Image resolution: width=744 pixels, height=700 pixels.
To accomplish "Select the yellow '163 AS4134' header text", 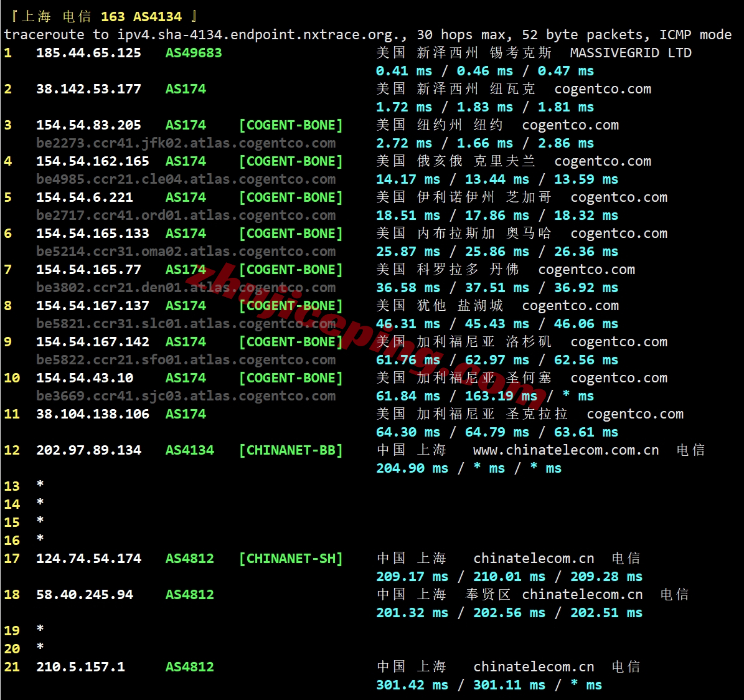I will coord(141,17).
